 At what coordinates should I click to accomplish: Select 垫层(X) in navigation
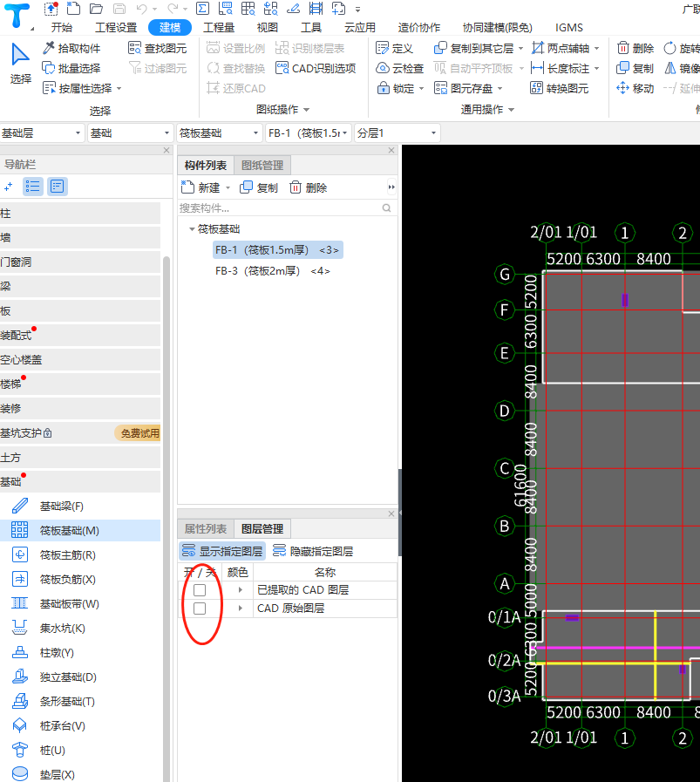click(x=80, y=774)
